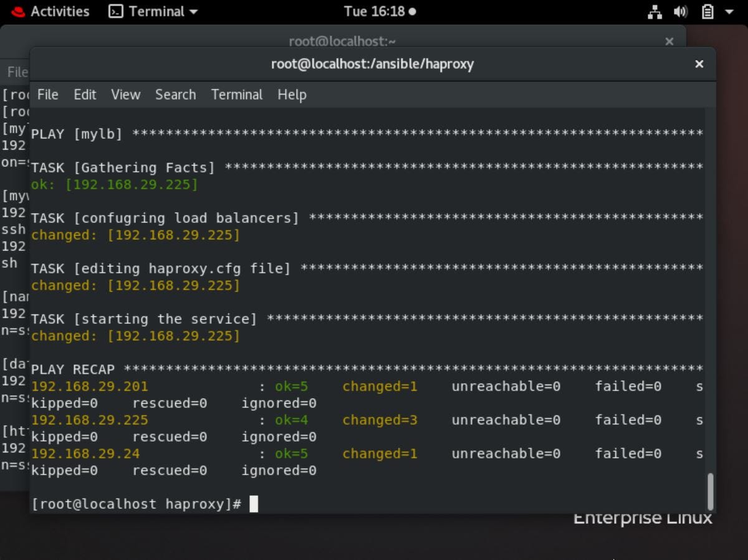
Task: Click the Red Hat logo icon
Action: click(x=18, y=11)
